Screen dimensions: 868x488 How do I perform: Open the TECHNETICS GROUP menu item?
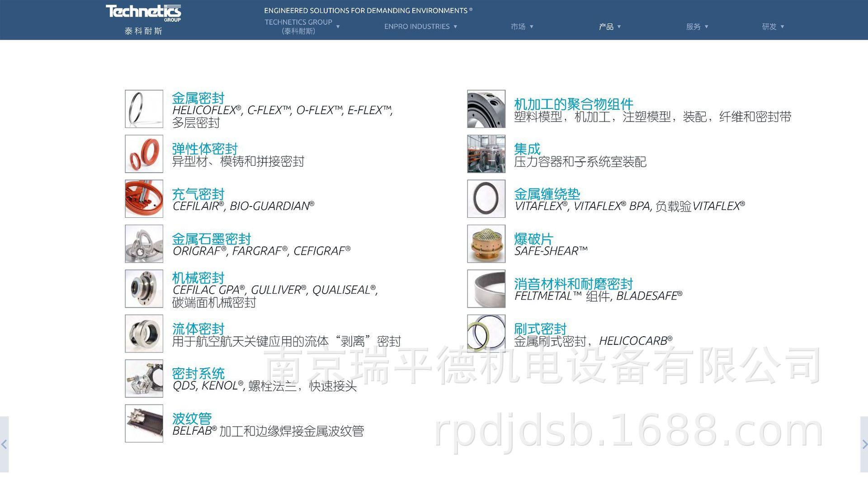pyautogui.click(x=298, y=27)
